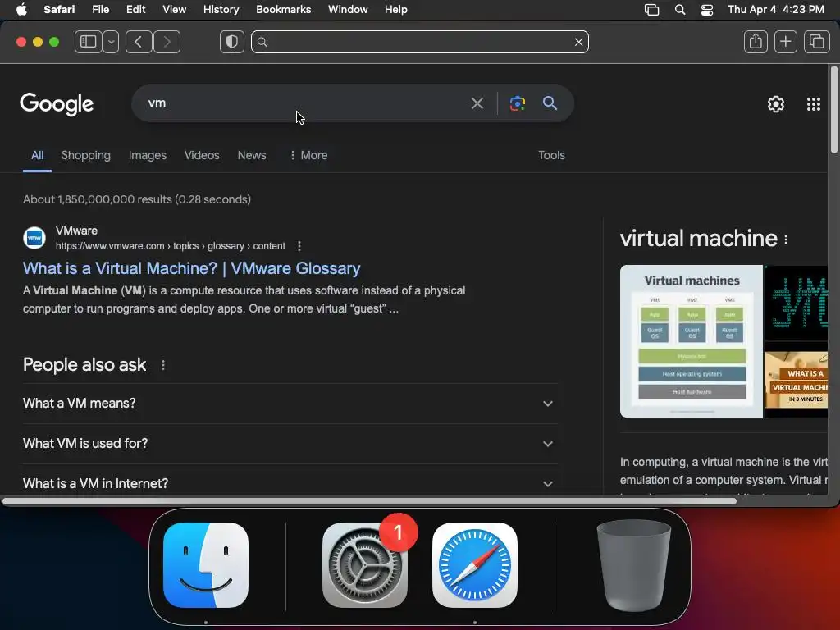Go forward to next page
Viewport: 840px width, 630px height.
click(x=167, y=42)
